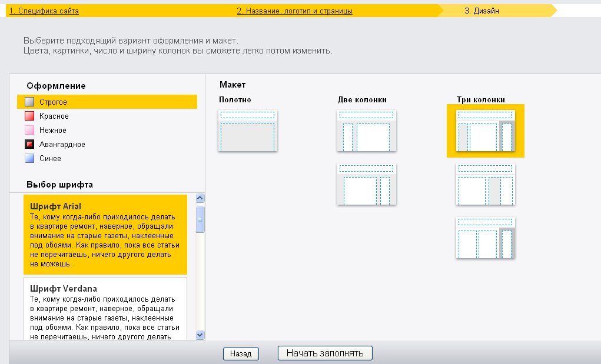This screenshot has width=601, height=364.
Task: Choose the 'Красное' design style
Action: (x=54, y=116)
